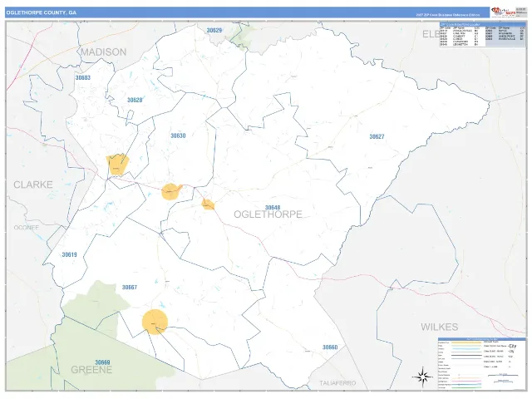Click the map legend box header bar
This screenshot has width=532, height=399.
(482, 339)
